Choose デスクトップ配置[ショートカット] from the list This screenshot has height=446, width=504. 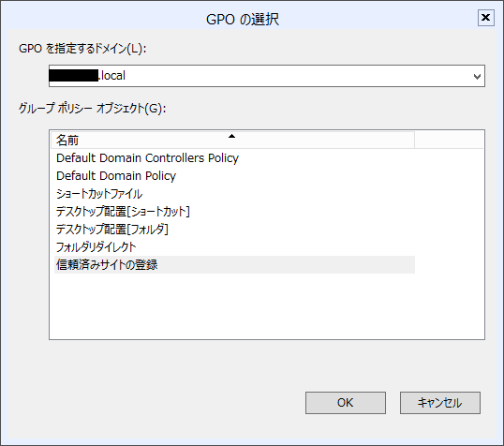click(x=123, y=211)
